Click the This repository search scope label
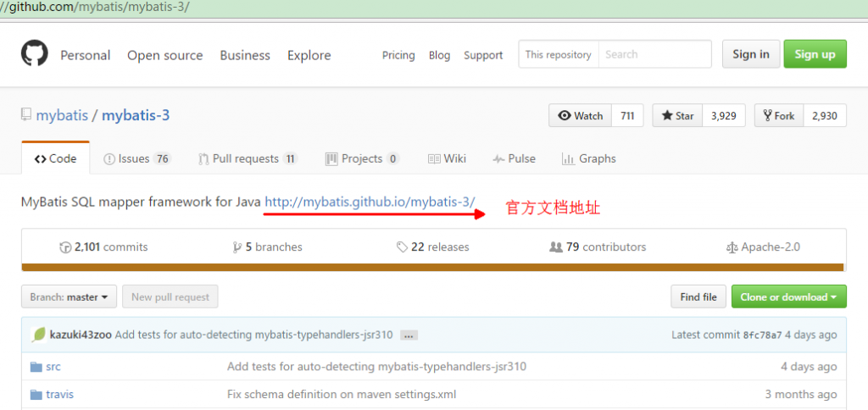This screenshot has width=868, height=410. coord(558,54)
